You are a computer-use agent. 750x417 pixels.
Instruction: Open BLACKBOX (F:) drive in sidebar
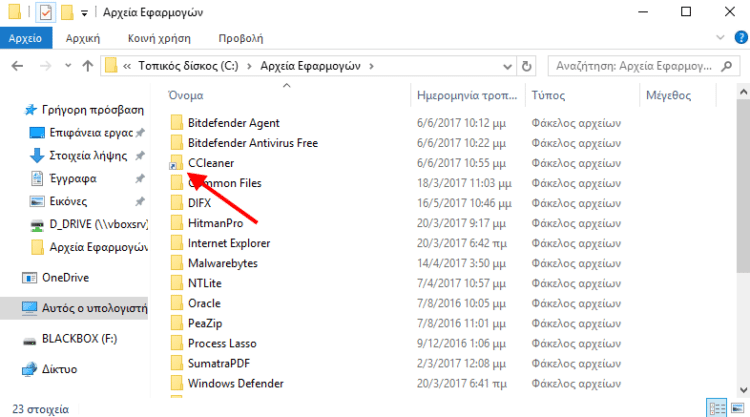(79, 339)
